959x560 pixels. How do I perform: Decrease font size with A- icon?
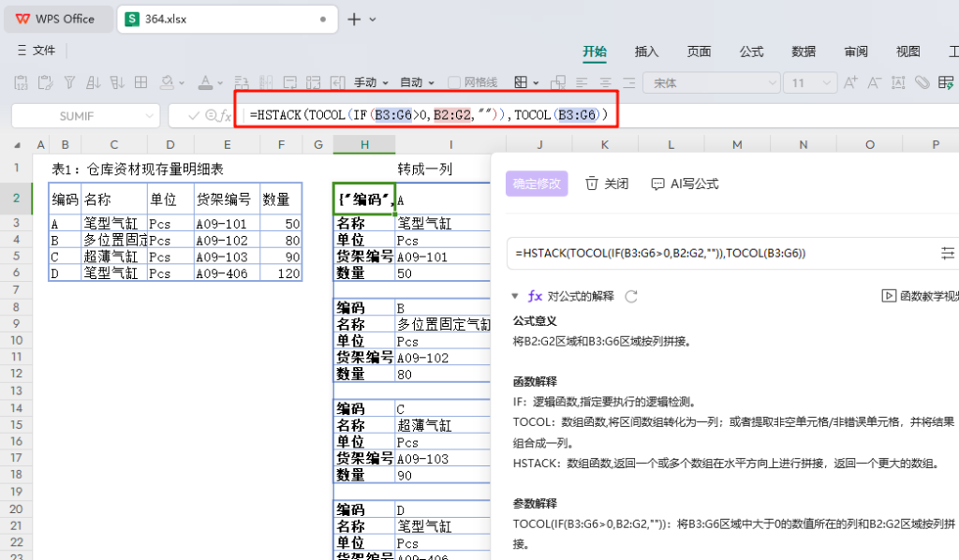click(x=875, y=82)
